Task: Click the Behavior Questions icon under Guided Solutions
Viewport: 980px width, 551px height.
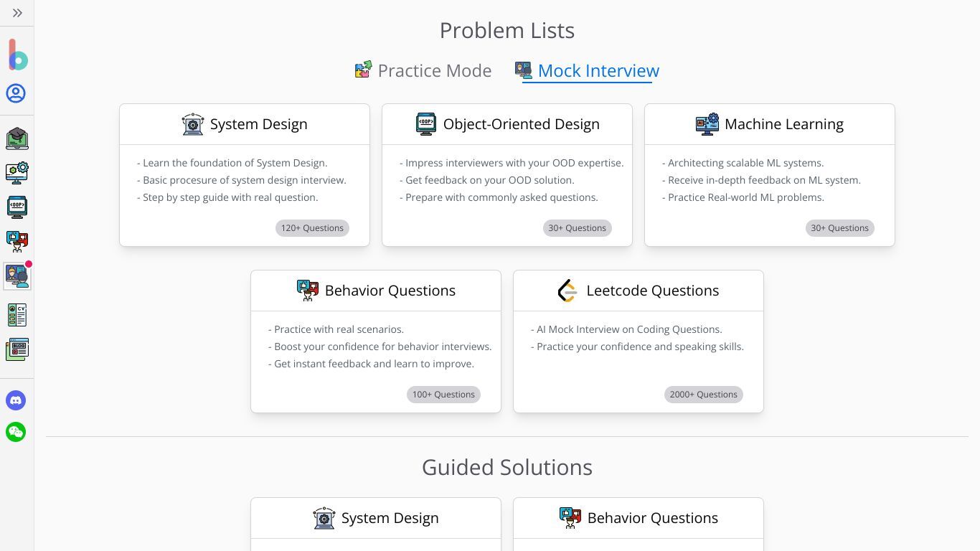Action: point(570,518)
